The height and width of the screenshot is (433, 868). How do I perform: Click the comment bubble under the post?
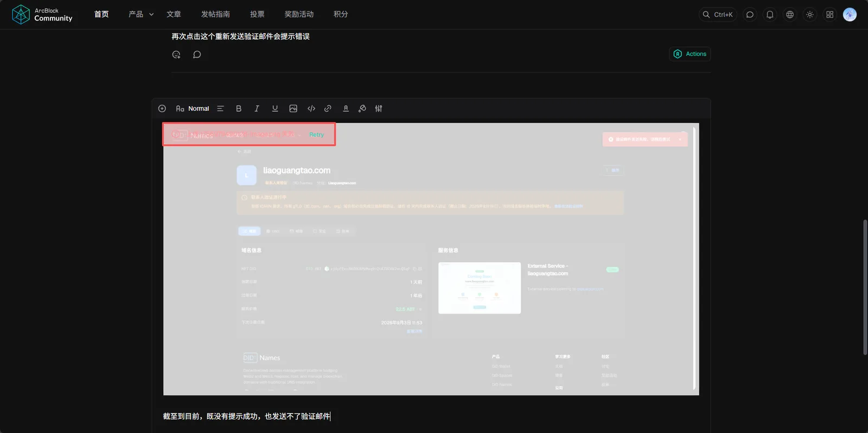(197, 54)
